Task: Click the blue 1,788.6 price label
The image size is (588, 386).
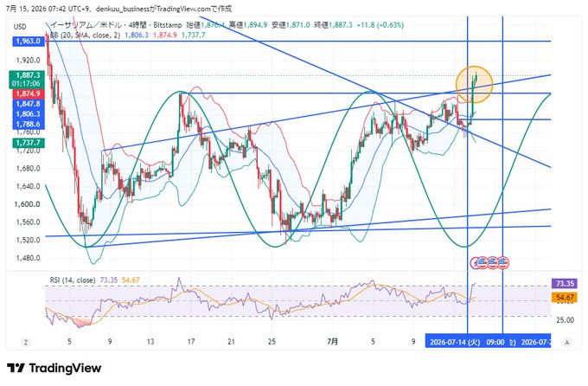Action: [29, 124]
